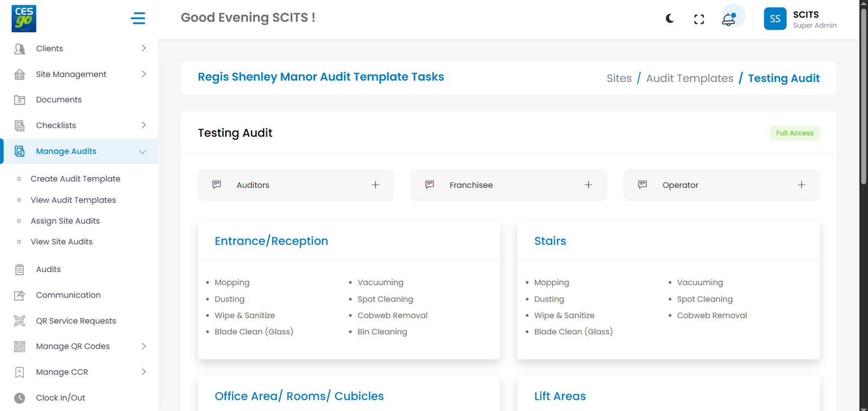Open the SS user profile avatar
This screenshot has width=868, height=411.
(775, 19)
